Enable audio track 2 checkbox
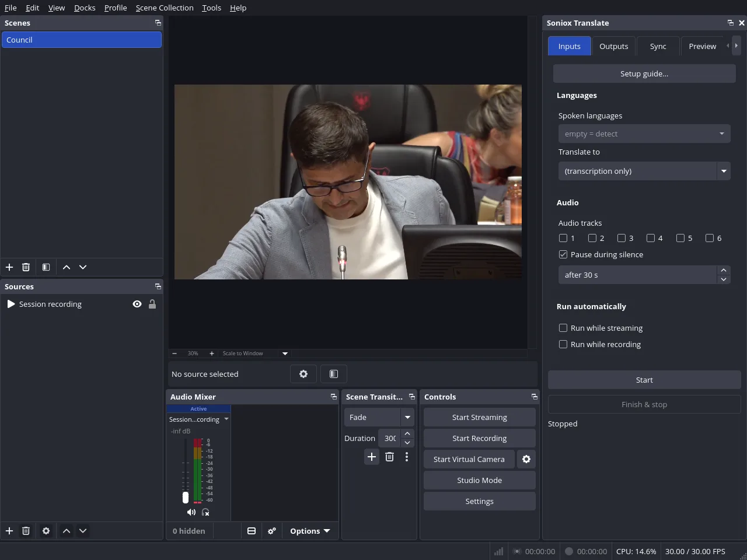Image resolution: width=747 pixels, height=560 pixels. click(x=592, y=238)
